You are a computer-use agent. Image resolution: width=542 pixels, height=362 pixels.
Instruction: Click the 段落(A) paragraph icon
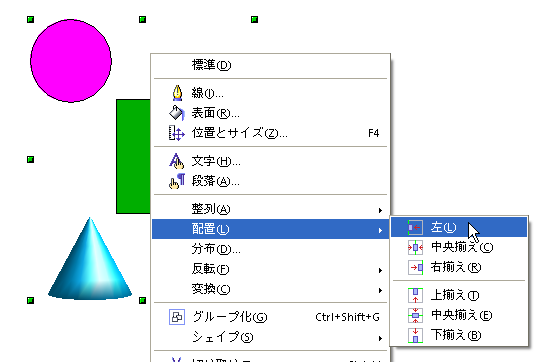coord(177,181)
